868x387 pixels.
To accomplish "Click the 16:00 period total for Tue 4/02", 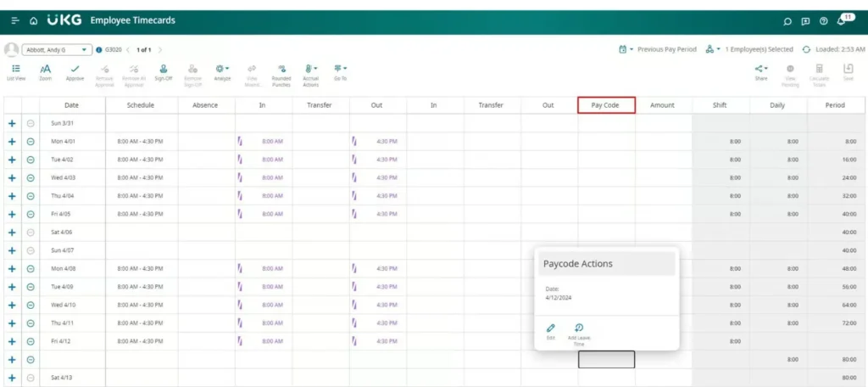I will coord(849,160).
